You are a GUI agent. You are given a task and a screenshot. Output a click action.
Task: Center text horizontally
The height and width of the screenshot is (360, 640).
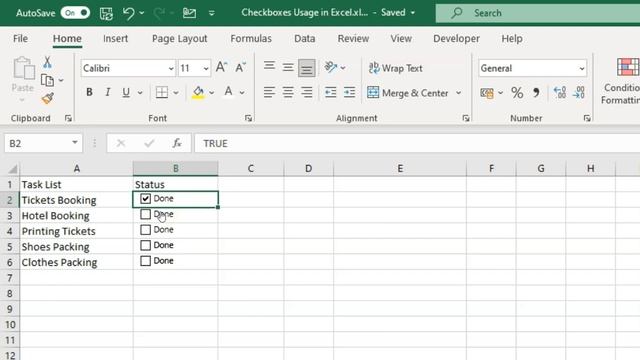pos(288,92)
